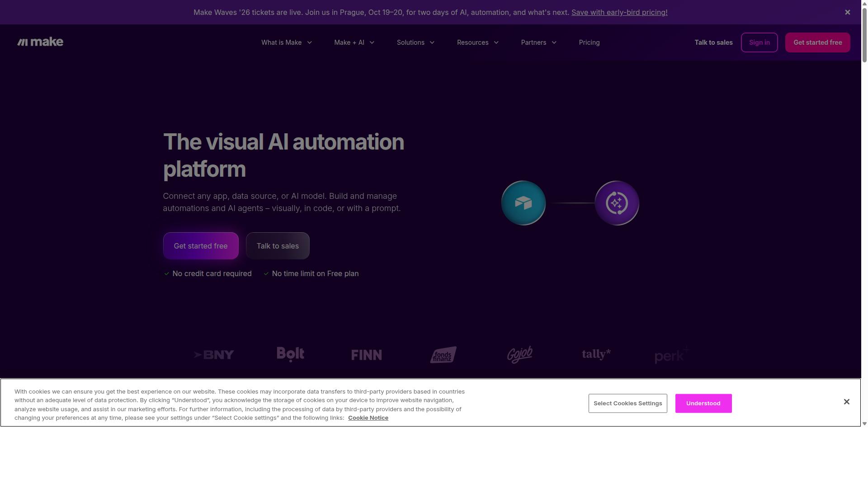The image size is (868, 488).
Task: Click the Make logo in header
Action: coord(40,42)
